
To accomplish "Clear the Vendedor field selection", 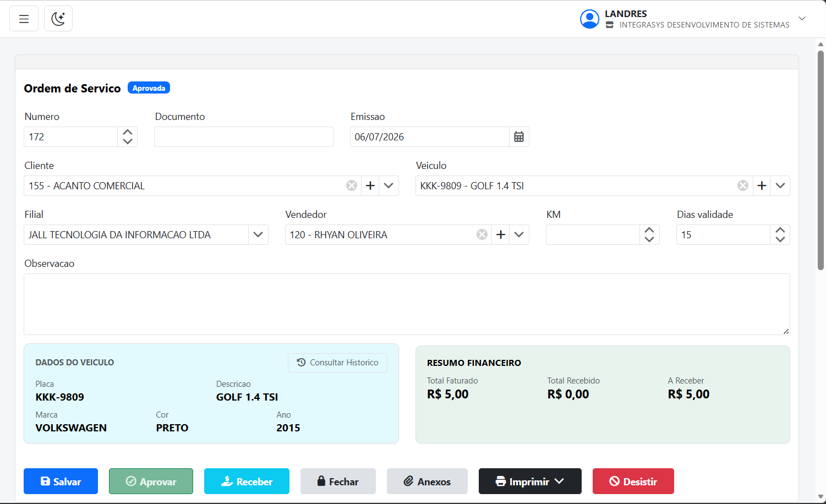I will (x=482, y=235).
